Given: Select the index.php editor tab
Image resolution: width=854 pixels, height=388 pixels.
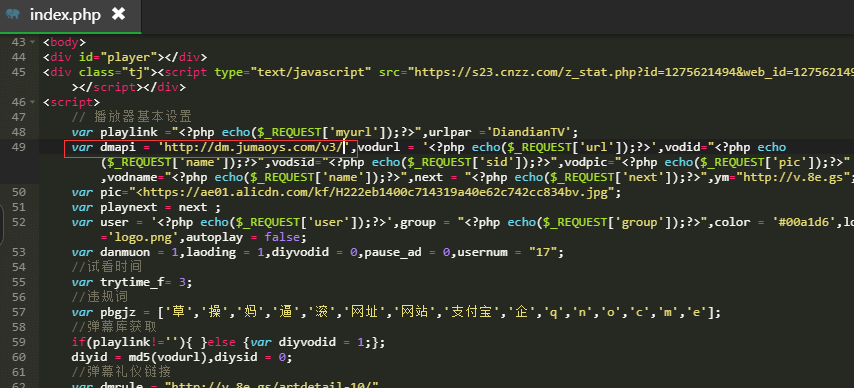Looking at the screenshot, I should point(71,16).
